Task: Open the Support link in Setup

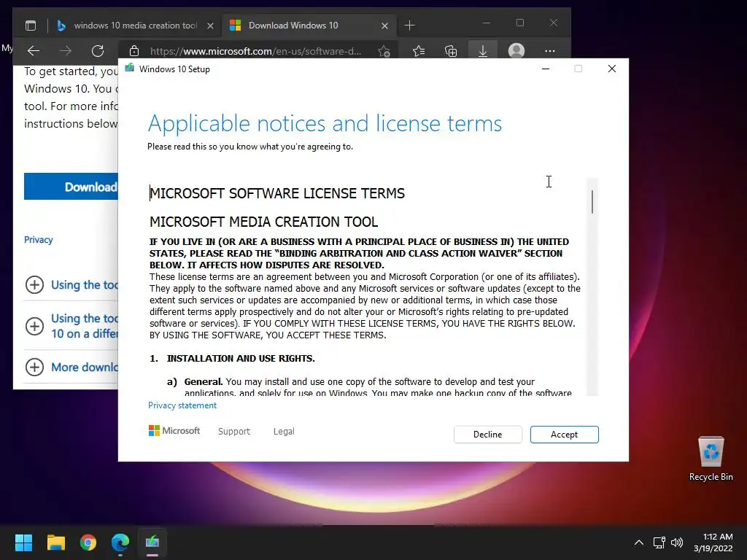Action: pyautogui.click(x=234, y=432)
